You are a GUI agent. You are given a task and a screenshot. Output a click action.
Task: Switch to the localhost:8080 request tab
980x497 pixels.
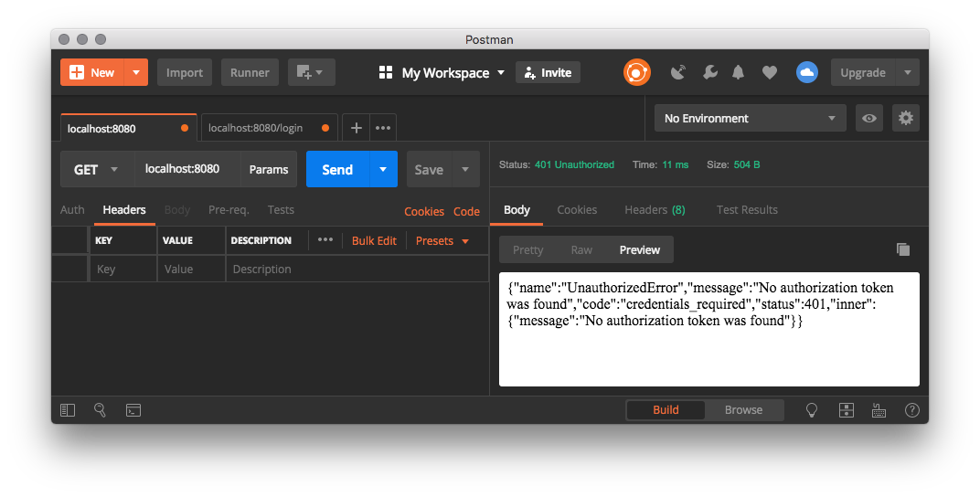128,128
